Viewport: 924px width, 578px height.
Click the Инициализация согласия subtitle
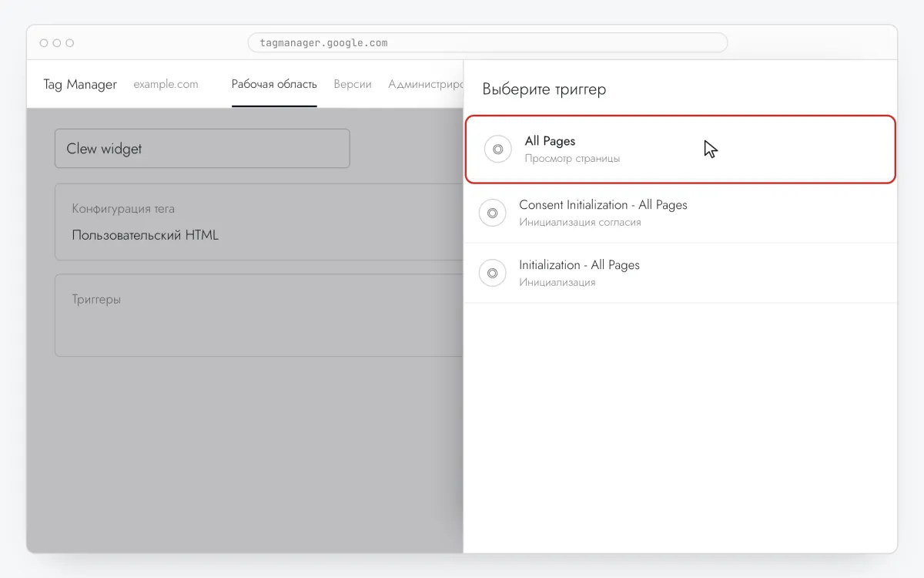click(x=580, y=223)
